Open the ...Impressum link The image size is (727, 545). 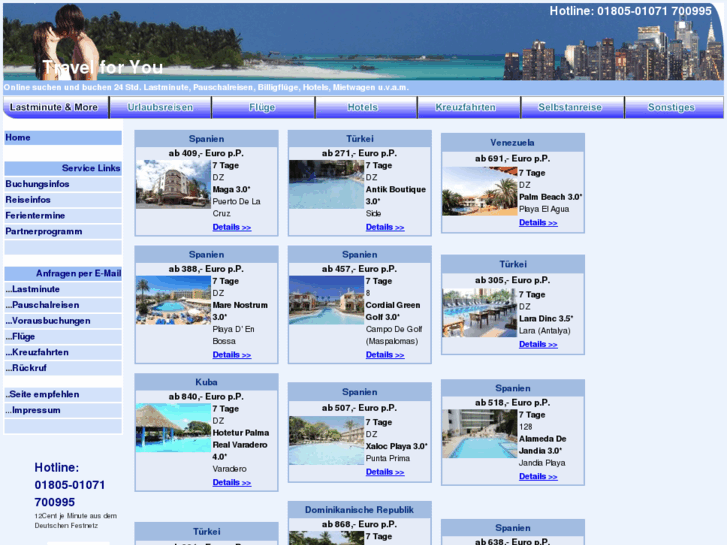pos(63,410)
